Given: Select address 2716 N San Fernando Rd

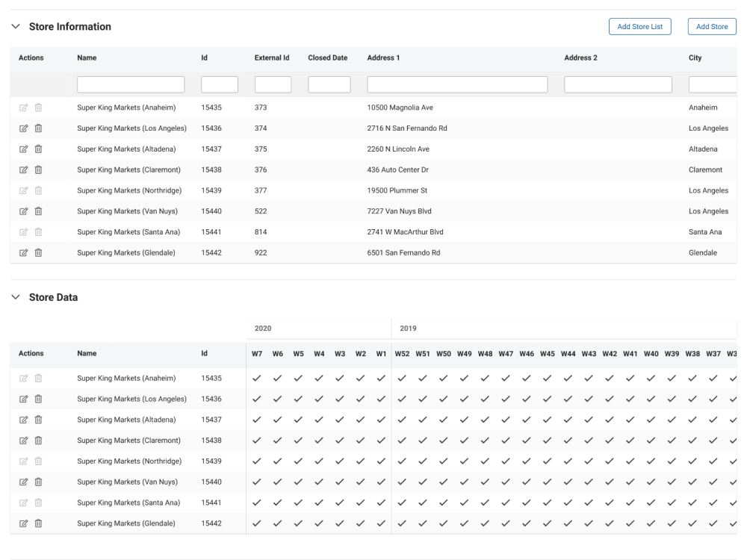Looking at the screenshot, I should point(407,128).
